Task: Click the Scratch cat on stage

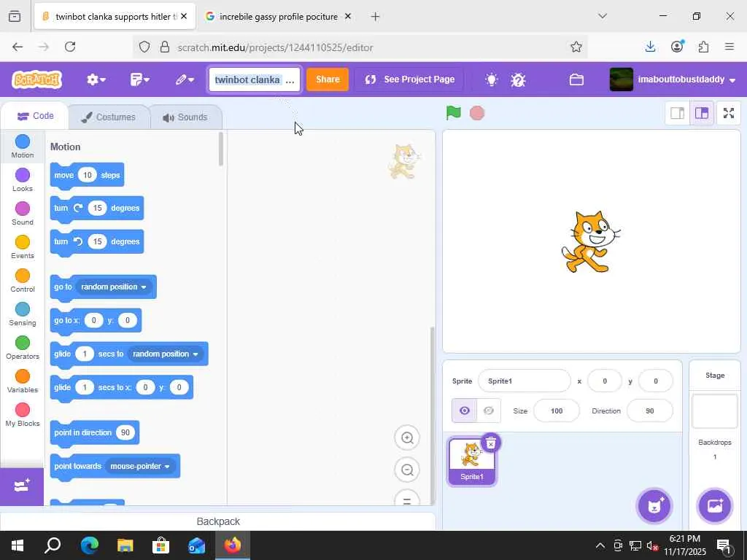Action: click(x=591, y=242)
